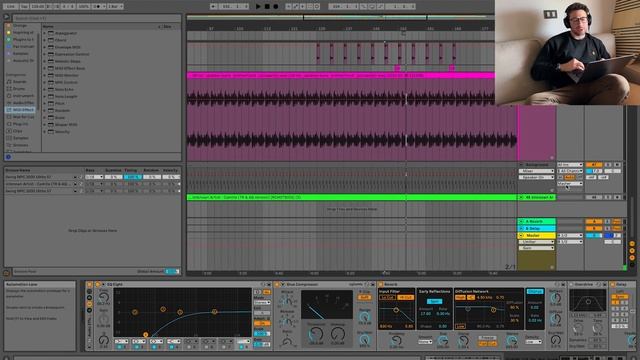This screenshot has height=360, width=640.
Task: Open EQ Eight Mode dropdown
Action: [262, 303]
